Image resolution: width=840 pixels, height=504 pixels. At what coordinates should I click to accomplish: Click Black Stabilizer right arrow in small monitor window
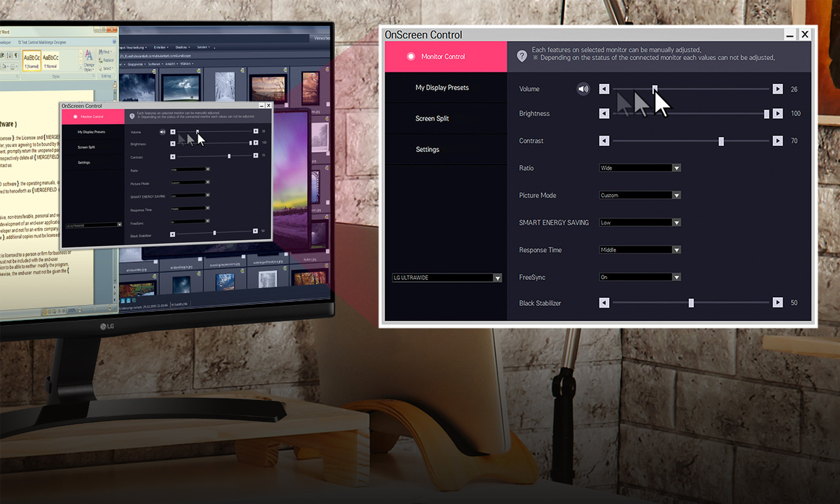point(255,231)
